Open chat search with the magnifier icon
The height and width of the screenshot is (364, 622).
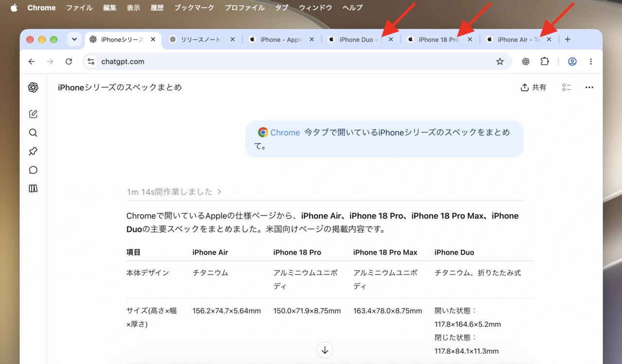click(x=33, y=133)
